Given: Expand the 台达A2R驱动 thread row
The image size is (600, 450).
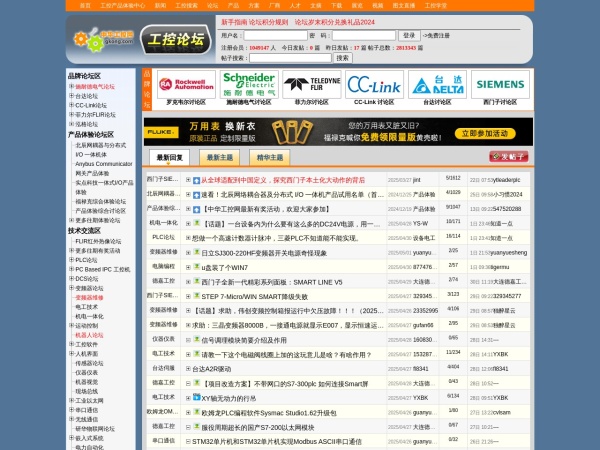Looking at the screenshot, I should 188,369.
